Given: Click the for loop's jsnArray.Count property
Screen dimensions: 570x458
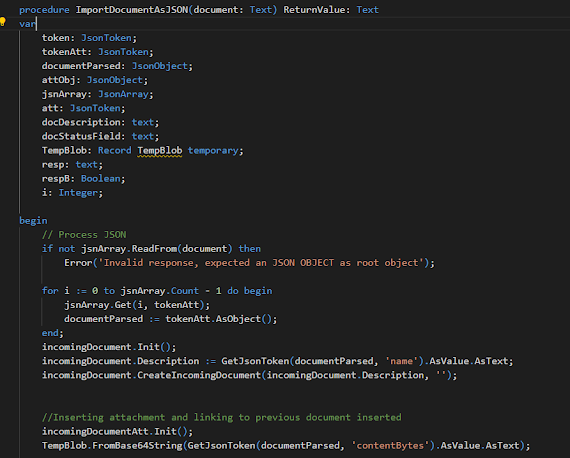Looking at the screenshot, I should (160, 291).
